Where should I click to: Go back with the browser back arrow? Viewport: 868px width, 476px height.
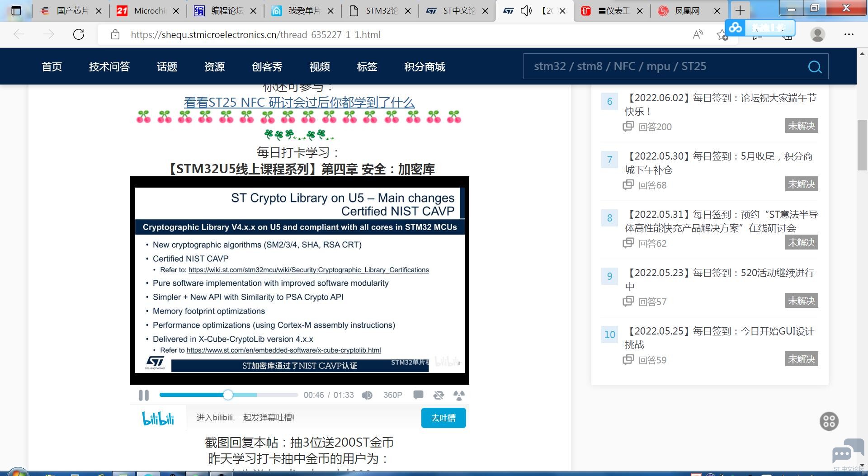[19, 34]
